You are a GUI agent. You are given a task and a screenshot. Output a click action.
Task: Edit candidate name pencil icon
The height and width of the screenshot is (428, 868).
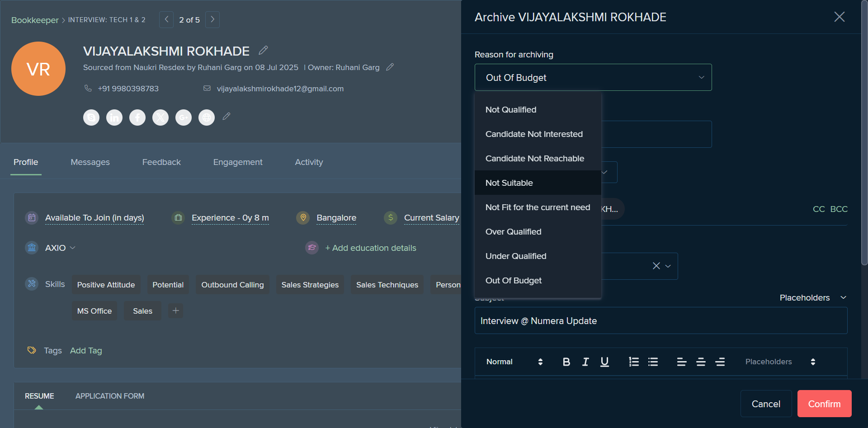point(263,50)
